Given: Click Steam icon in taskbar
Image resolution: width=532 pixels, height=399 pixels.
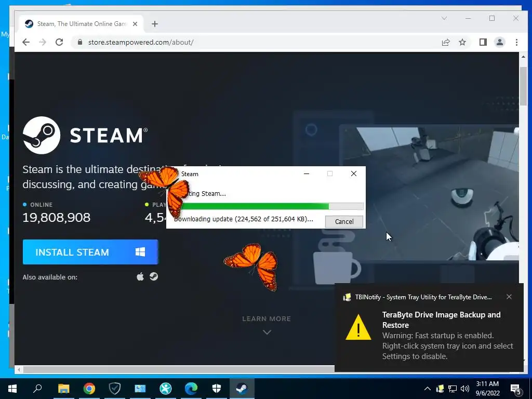Looking at the screenshot, I should pyautogui.click(x=242, y=389).
